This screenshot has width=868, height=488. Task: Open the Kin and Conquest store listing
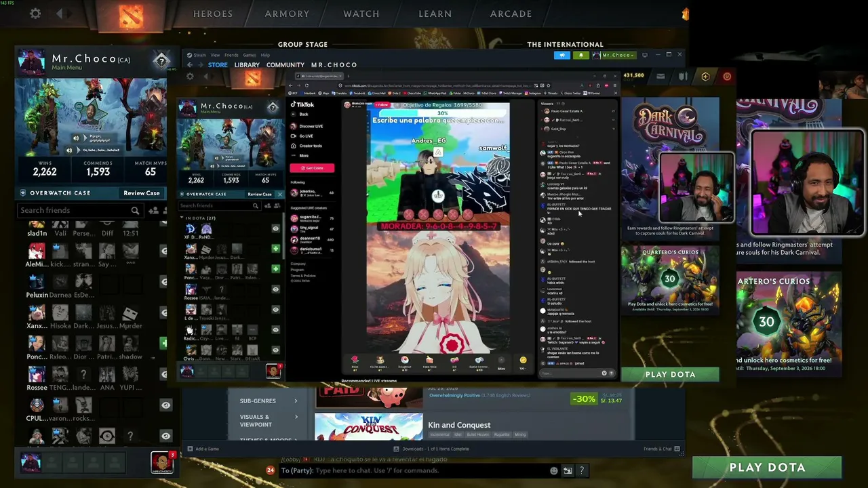pyautogui.click(x=459, y=425)
